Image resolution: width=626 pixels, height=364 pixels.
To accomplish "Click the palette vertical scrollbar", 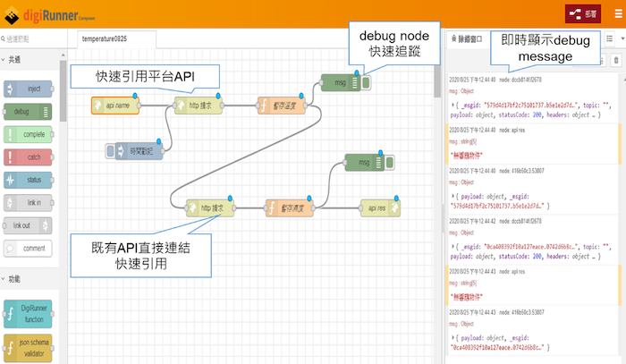I will 63,91.
